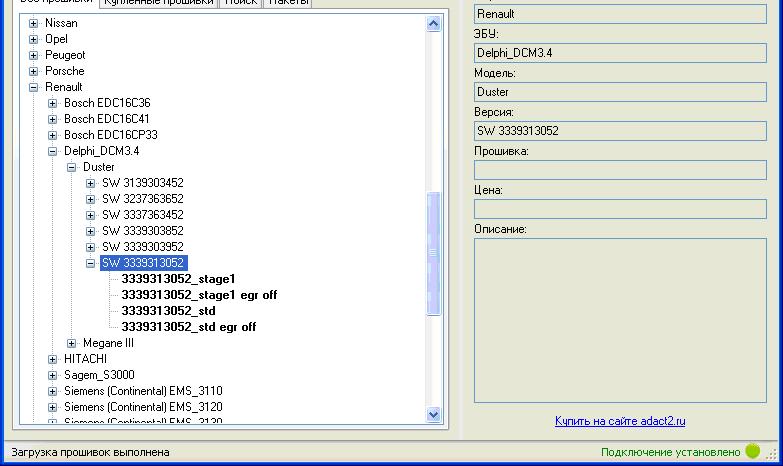Expand the Nissan brand node
Viewport: 783px width, 466px height.
34,23
